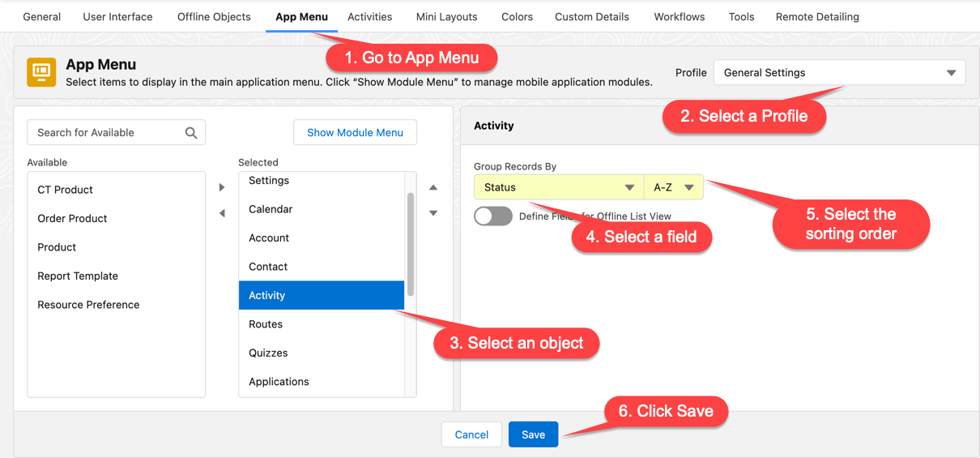Click the Show Module Menu button
Image resolution: width=980 pixels, height=458 pixels.
click(x=355, y=133)
